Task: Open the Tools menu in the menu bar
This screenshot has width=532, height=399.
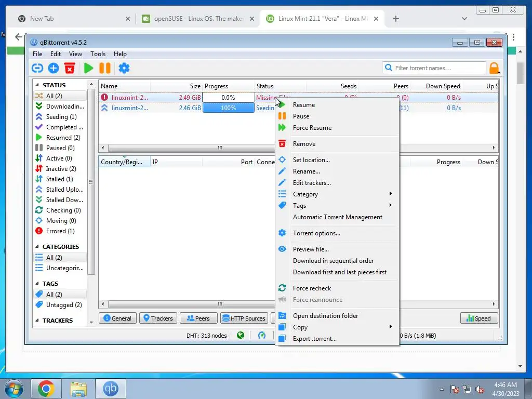Action: coord(98,54)
